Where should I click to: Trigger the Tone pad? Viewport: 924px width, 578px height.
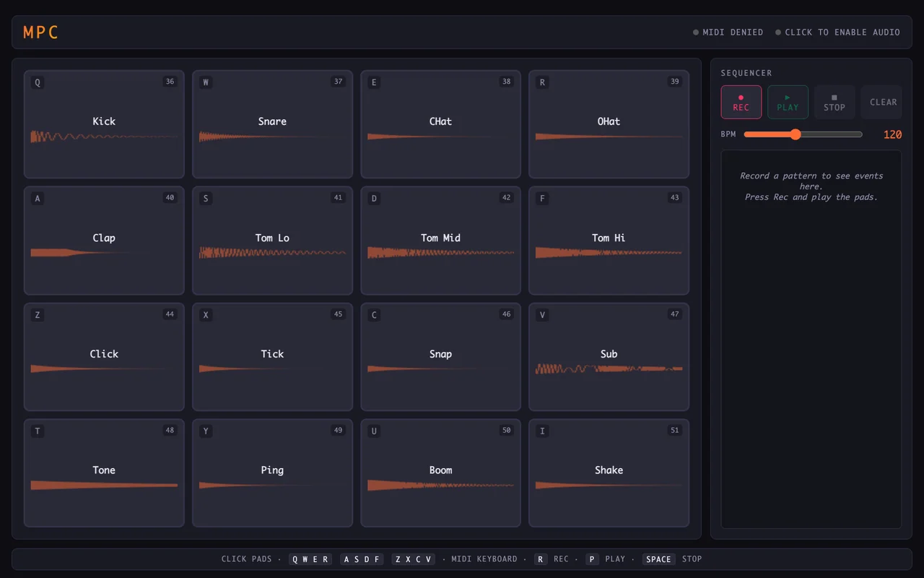pos(104,473)
